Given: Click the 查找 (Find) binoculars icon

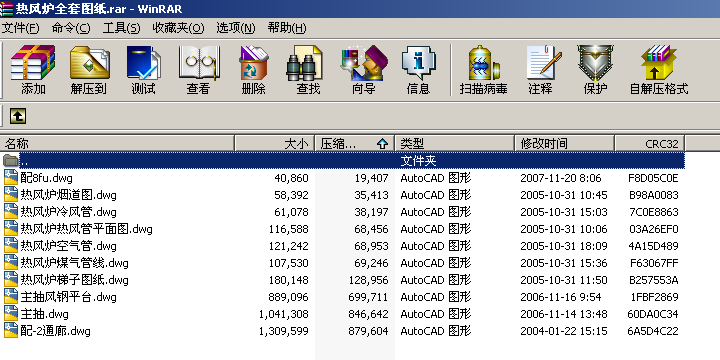Looking at the screenshot, I should [304, 63].
